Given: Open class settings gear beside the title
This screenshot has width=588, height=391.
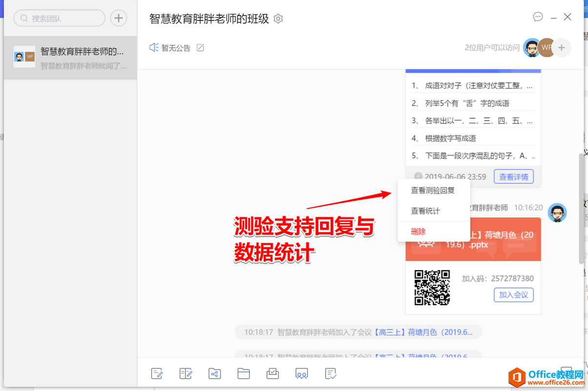Looking at the screenshot, I should tap(278, 19).
